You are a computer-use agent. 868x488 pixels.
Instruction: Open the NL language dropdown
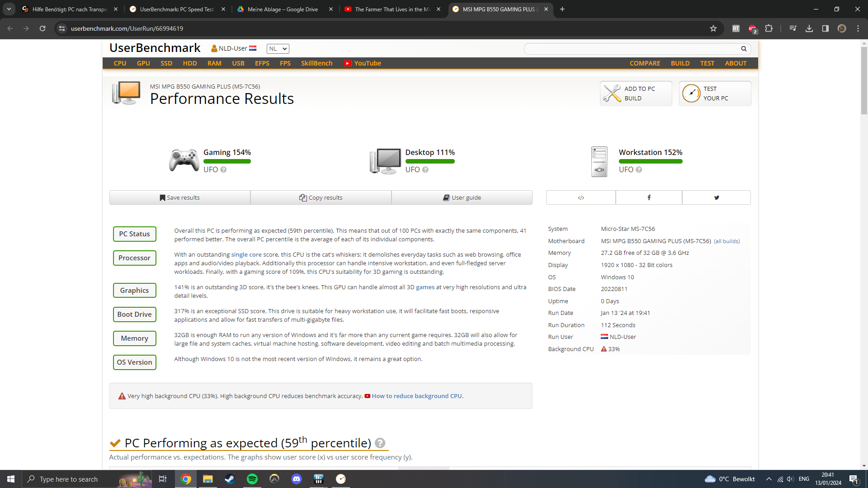(278, 49)
